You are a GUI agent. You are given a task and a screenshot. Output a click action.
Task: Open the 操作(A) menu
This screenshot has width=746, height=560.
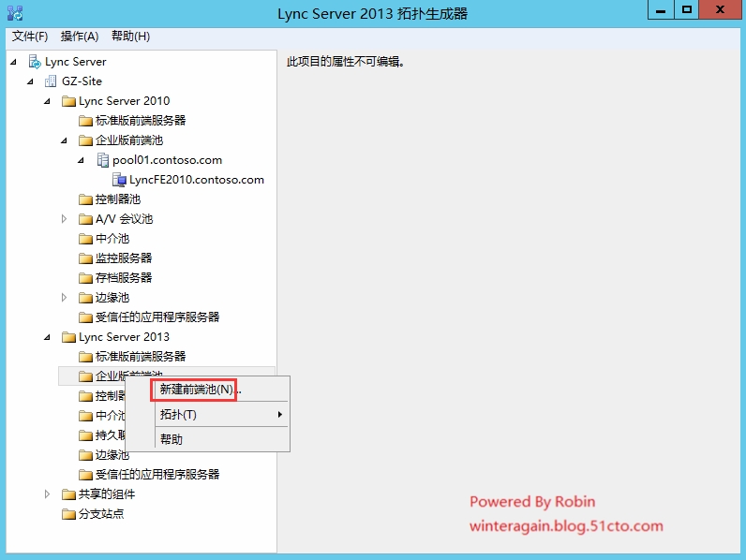80,37
